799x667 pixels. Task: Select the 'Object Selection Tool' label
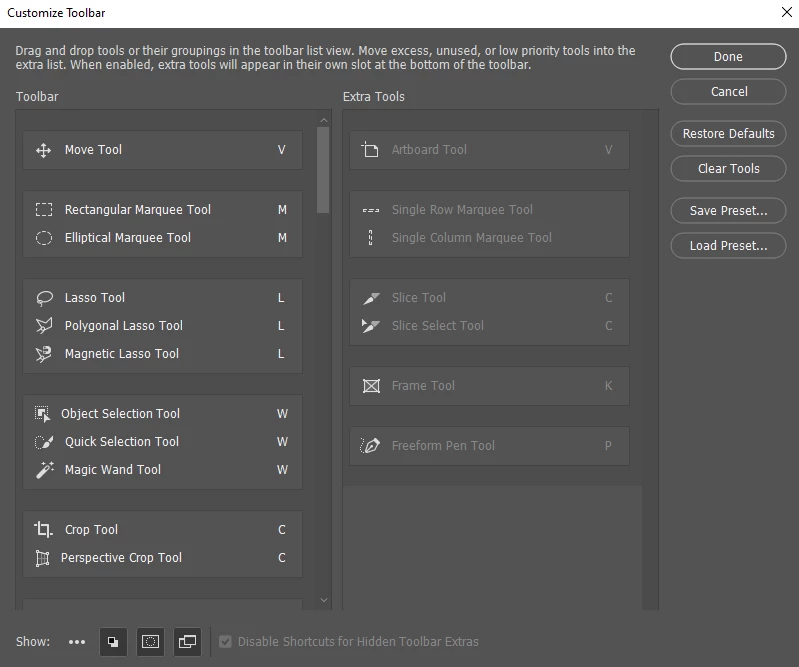pyautogui.click(x=120, y=414)
